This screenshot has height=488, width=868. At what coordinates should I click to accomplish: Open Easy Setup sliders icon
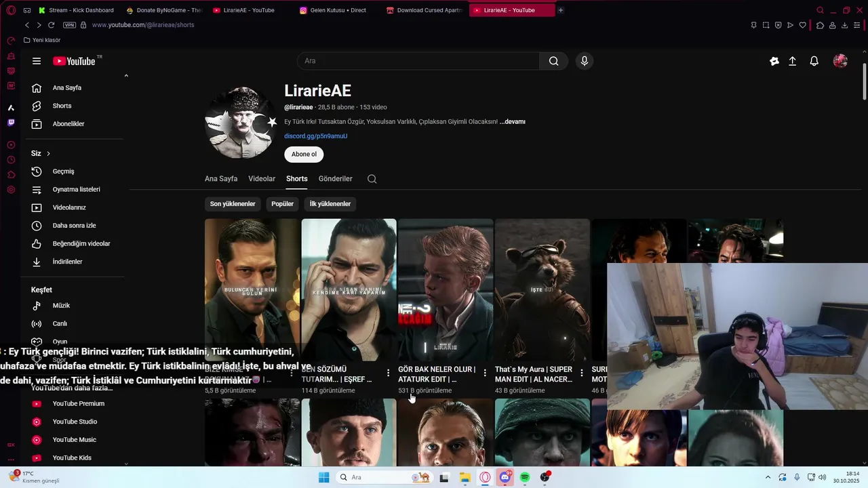pos(858,25)
